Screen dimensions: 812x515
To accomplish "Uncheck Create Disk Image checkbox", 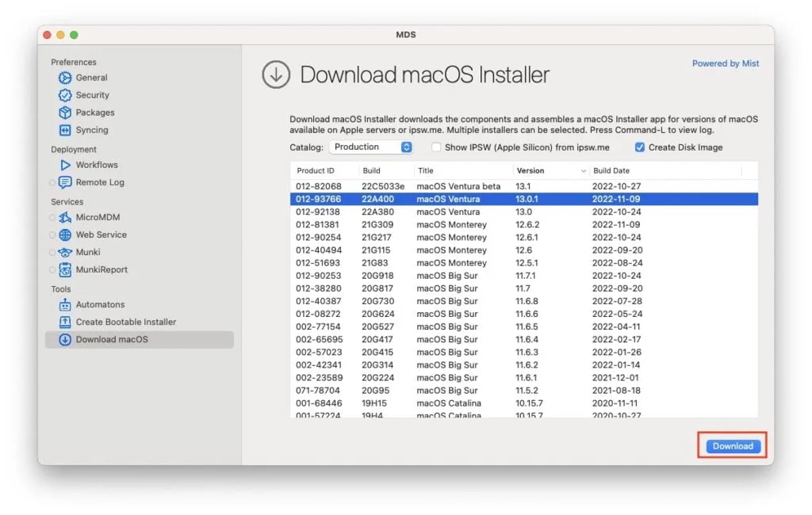I will [640, 147].
